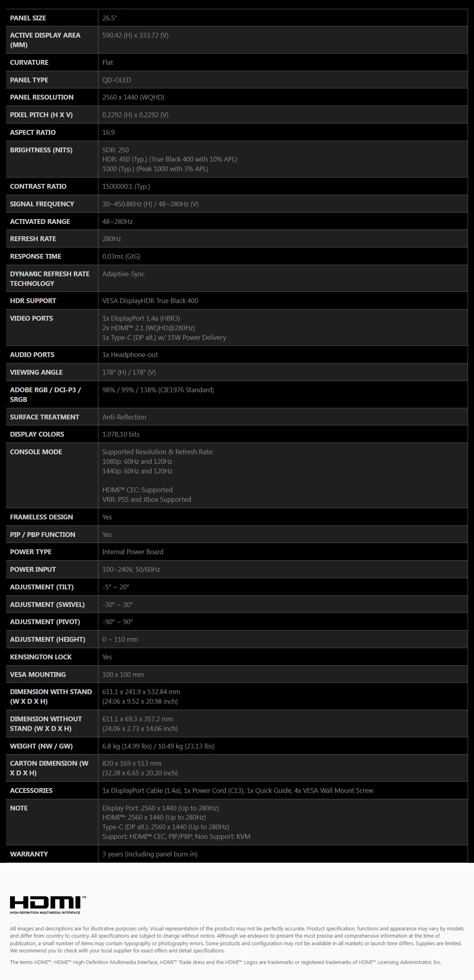Screen dimensions: 474x980
Task: Select the ACCESSORIES row value text
Action: (x=238, y=790)
